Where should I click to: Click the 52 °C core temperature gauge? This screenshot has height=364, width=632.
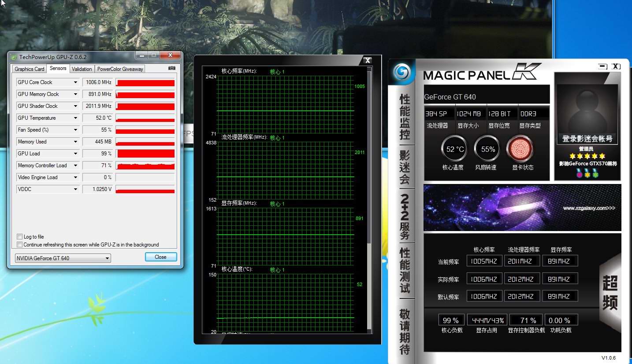(454, 149)
